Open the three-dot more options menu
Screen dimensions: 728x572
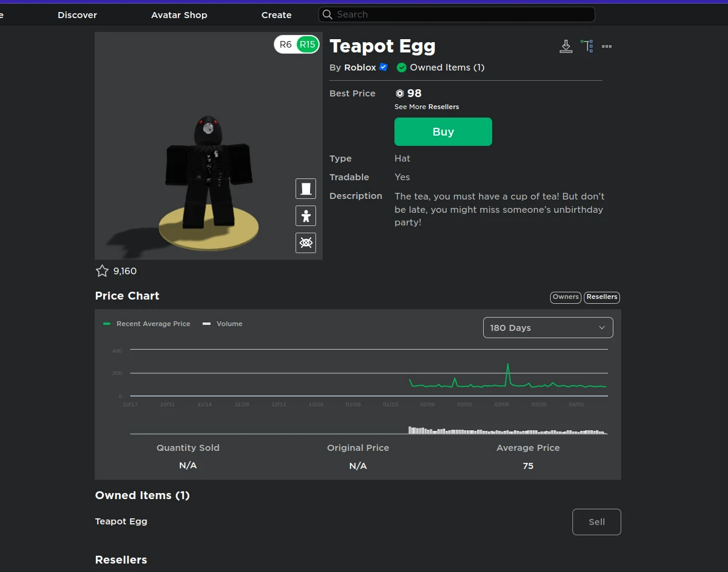tap(607, 46)
